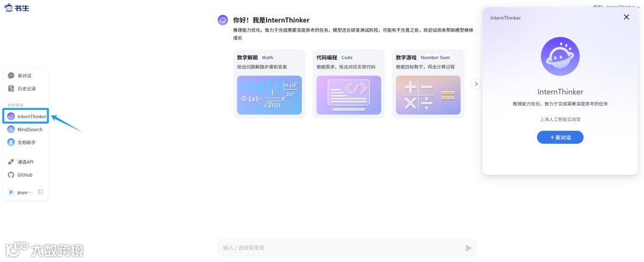Send the message with paper-plane icon
Screen dimensions: 644x262
click(x=468, y=248)
